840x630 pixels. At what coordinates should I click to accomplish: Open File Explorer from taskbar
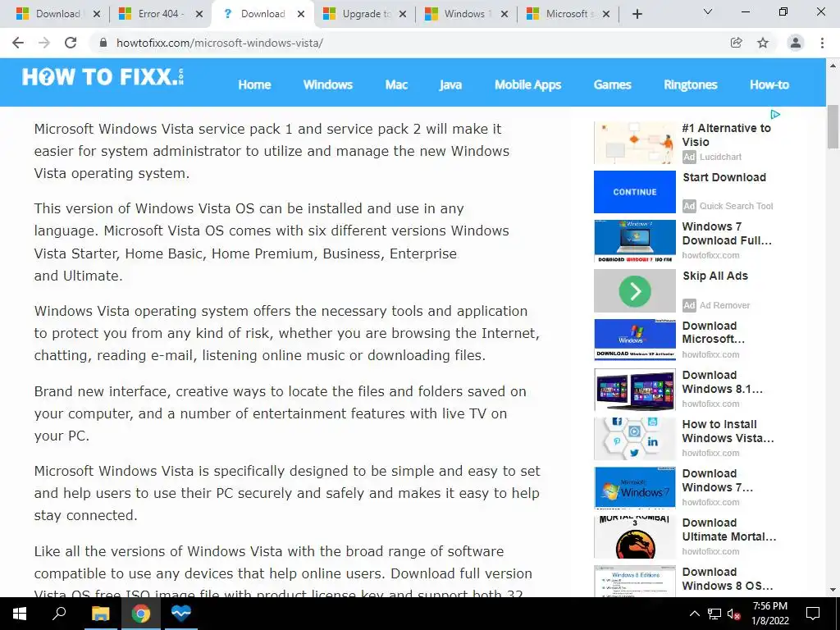pos(100,614)
